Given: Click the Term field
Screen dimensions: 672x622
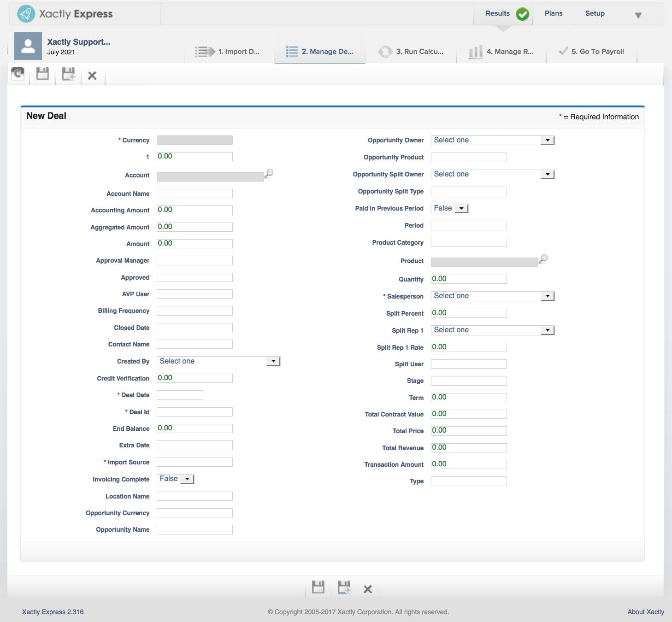Looking at the screenshot, I should 469,398.
